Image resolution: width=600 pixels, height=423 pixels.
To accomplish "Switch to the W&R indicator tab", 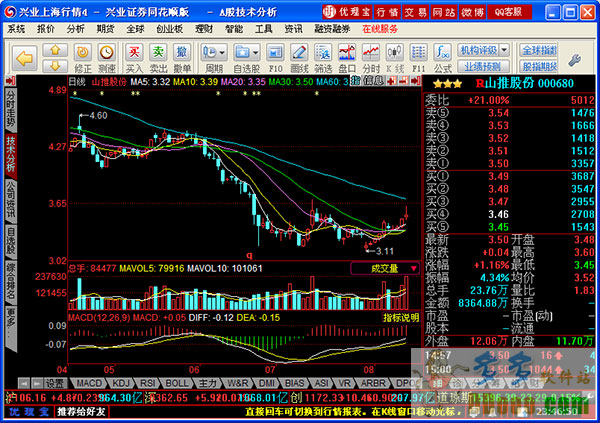I will click(237, 383).
